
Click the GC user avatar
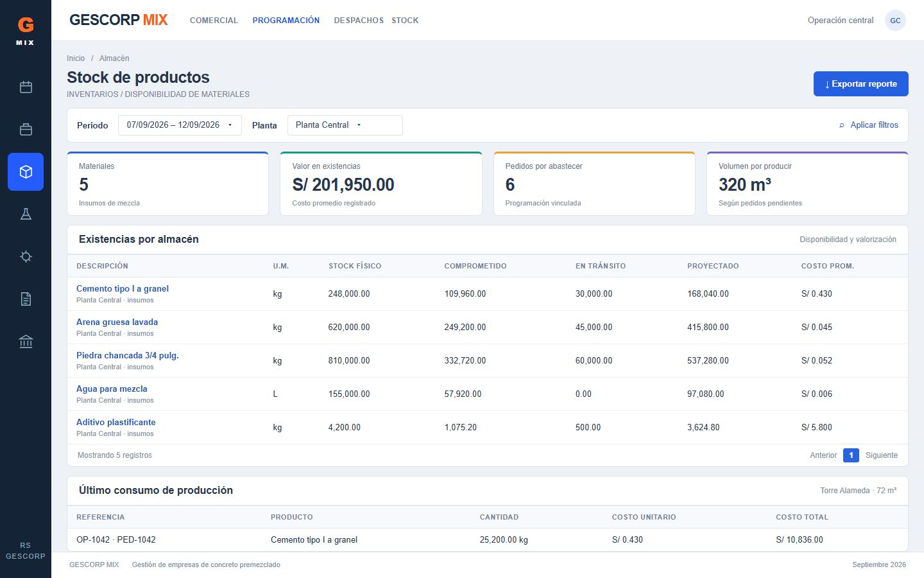tap(895, 21)
